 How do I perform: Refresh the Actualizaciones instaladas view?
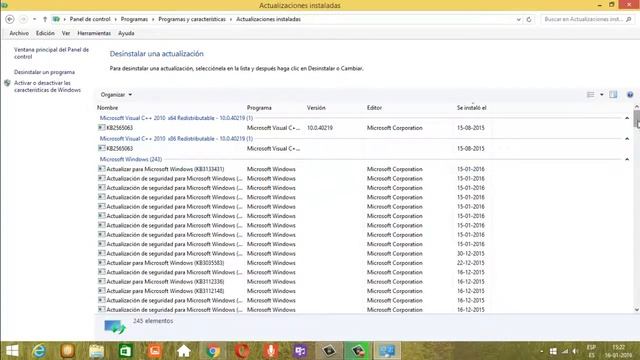[529, 19]
